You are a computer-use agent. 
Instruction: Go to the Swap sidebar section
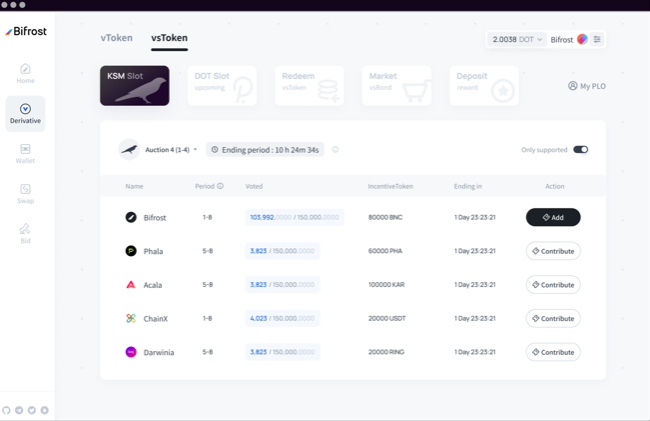click(25, 194)
